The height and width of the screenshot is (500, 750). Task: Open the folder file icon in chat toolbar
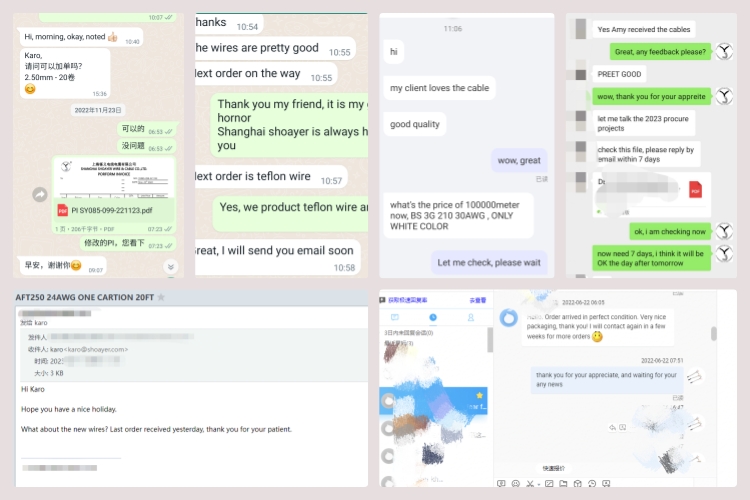pyautogui.click(x=563, y=484)
